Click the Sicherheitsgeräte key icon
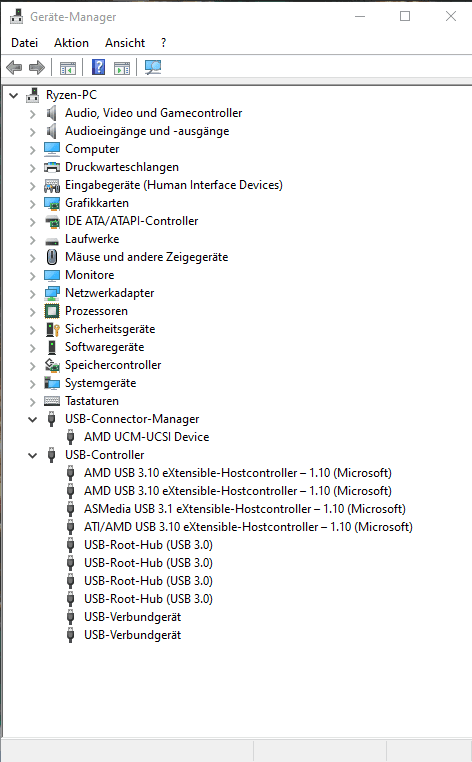Screen dimensions: 472x762 [52, 329]
